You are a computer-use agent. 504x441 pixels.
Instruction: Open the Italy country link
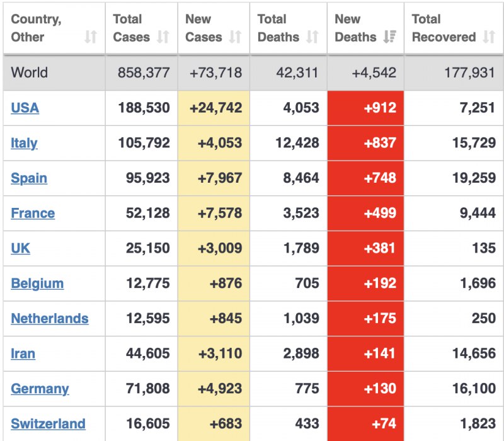(24, 143)
